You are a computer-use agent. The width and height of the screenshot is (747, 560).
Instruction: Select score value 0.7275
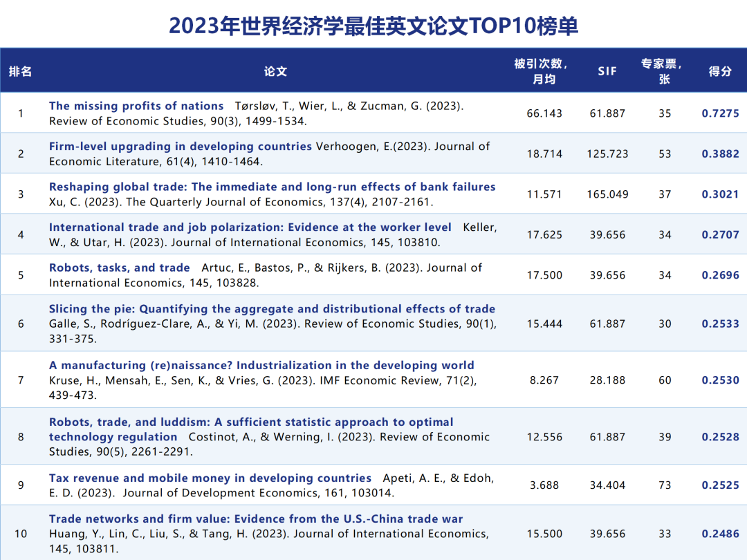click(x=720, y=113)
